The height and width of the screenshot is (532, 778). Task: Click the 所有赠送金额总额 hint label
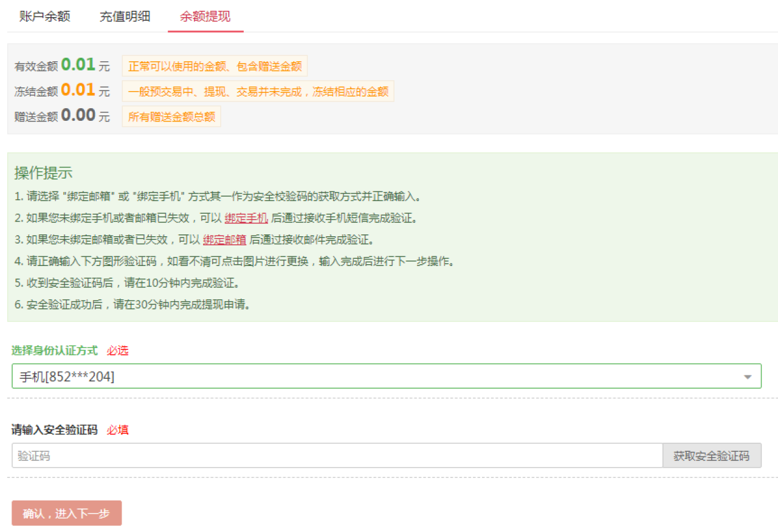point(171,117)
